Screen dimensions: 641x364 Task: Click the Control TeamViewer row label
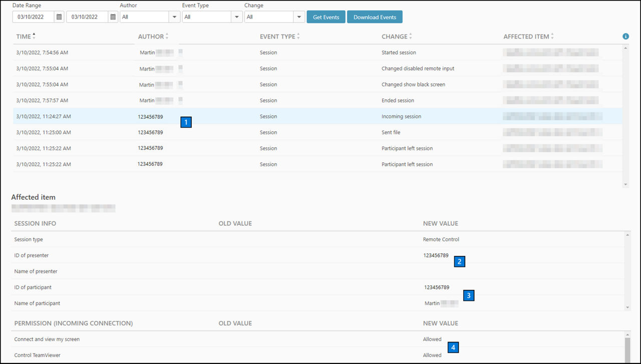pos(39,355)
